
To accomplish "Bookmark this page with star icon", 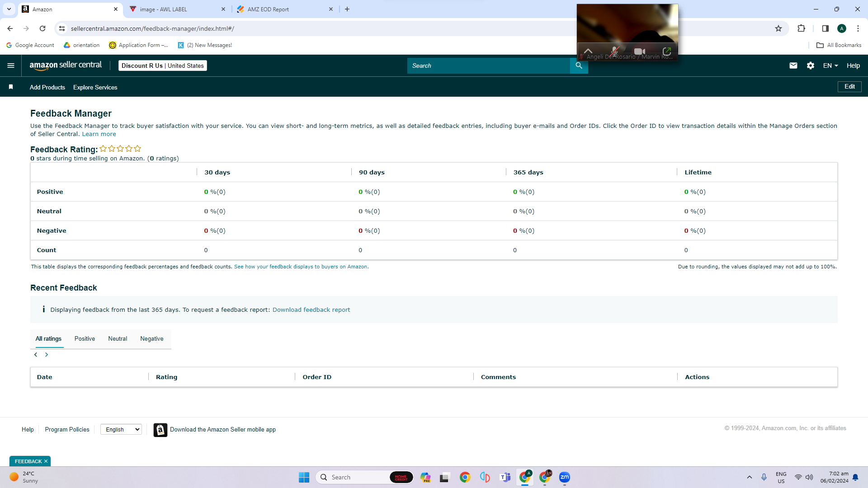I will click(778, 28).
